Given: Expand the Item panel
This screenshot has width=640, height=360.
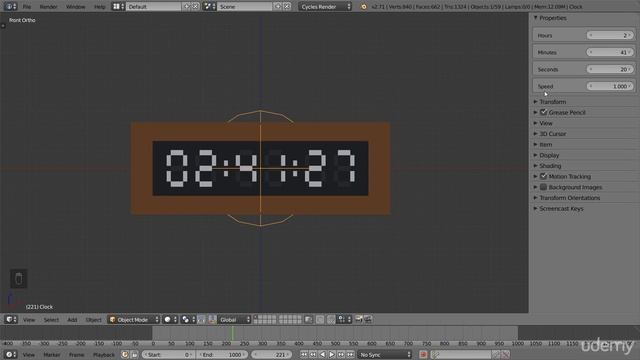Looking at the screenshot, I should tap(545, 144).
